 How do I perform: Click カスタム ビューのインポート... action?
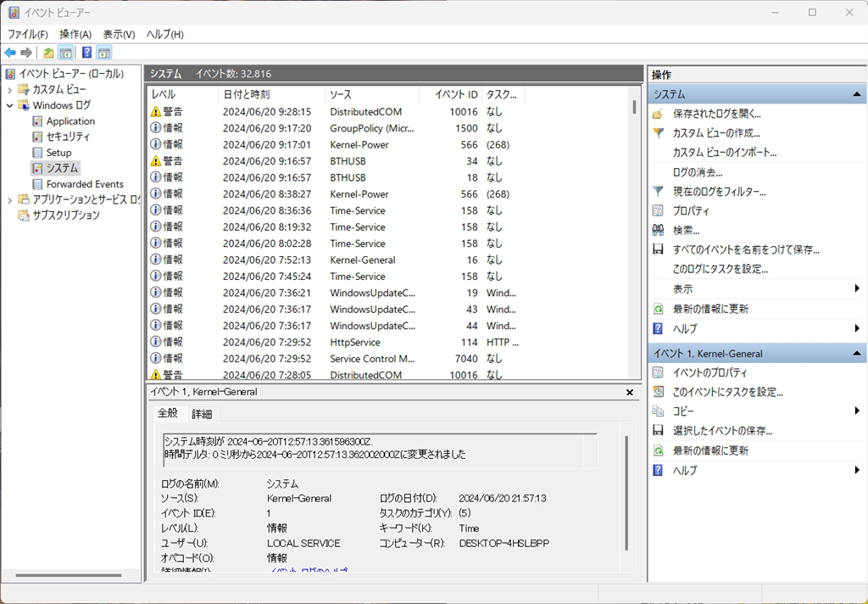click(725, 153)
